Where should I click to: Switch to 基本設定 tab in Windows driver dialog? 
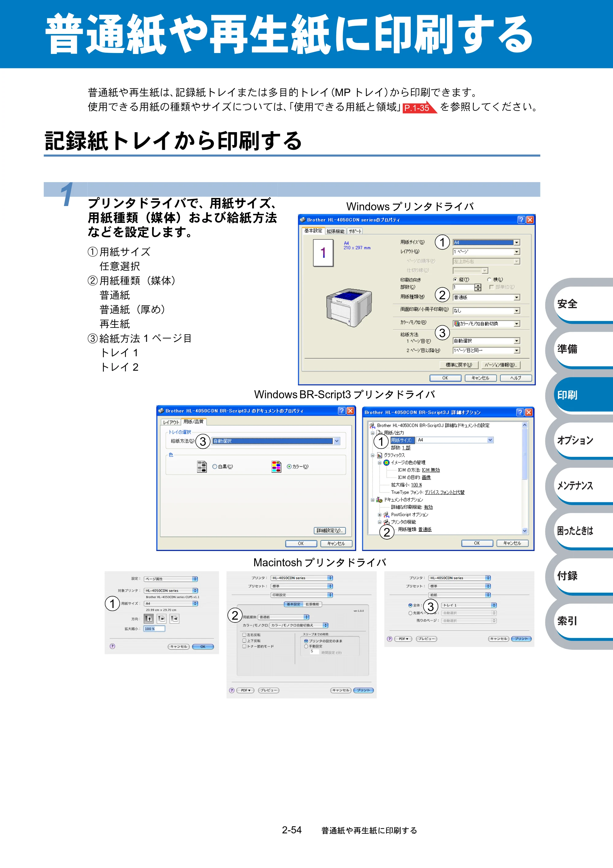(x=313, y=231)
